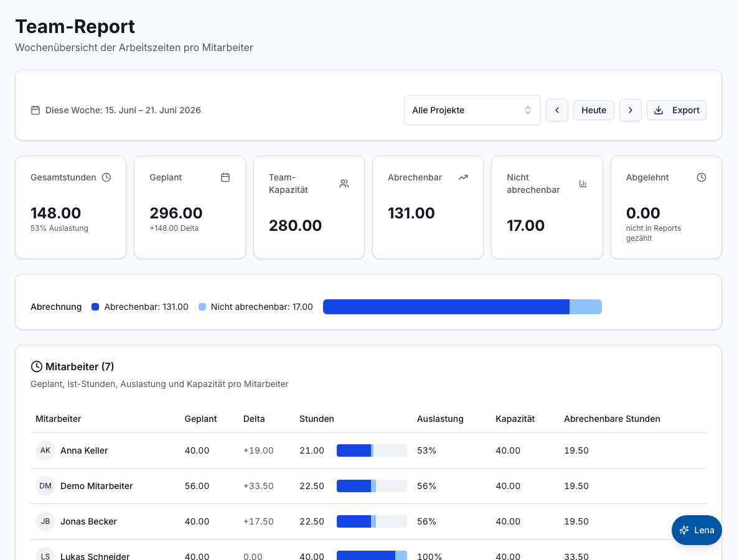Select the Lukas Schneider name
This screenshot has height=560, width=737.
tap(95, 556)
